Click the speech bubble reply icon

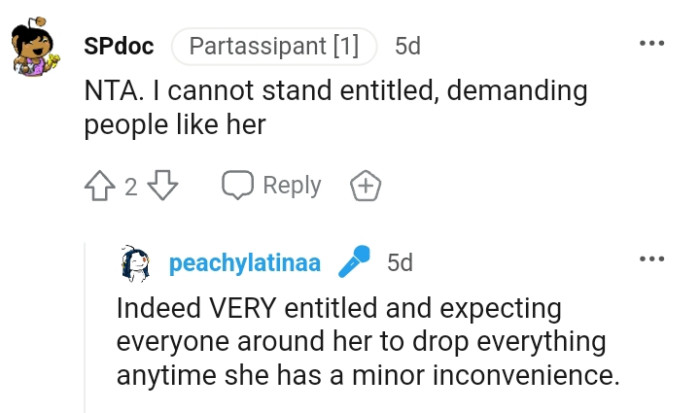tap(238, 186)
